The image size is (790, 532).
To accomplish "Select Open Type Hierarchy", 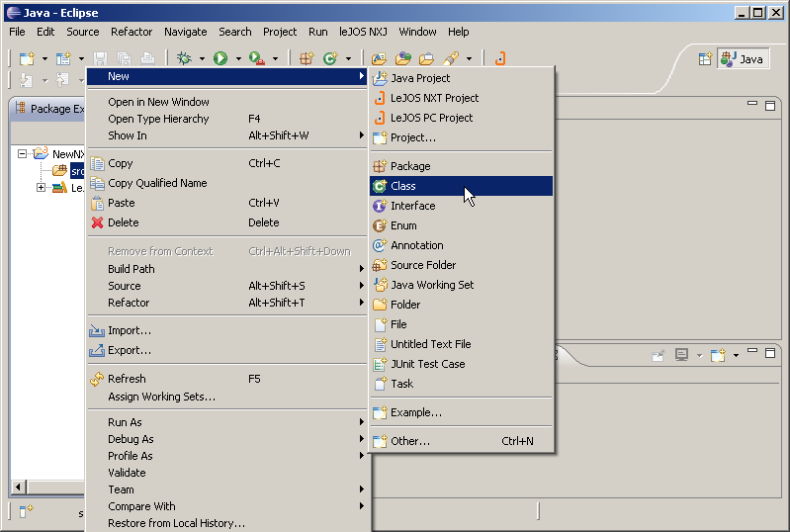I will (226, 119).
